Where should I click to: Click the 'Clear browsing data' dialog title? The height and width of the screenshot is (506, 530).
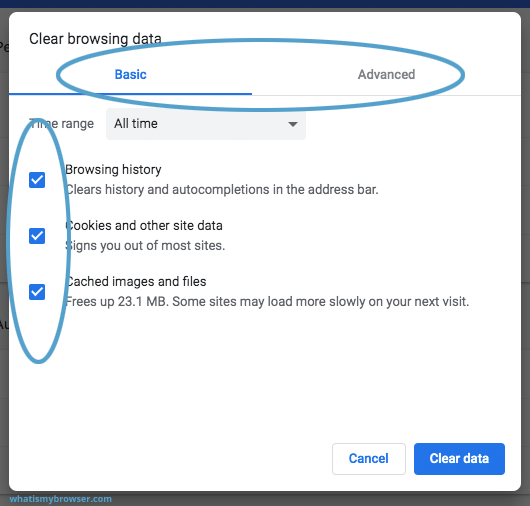pyautogui.click(x=95, y=39)
